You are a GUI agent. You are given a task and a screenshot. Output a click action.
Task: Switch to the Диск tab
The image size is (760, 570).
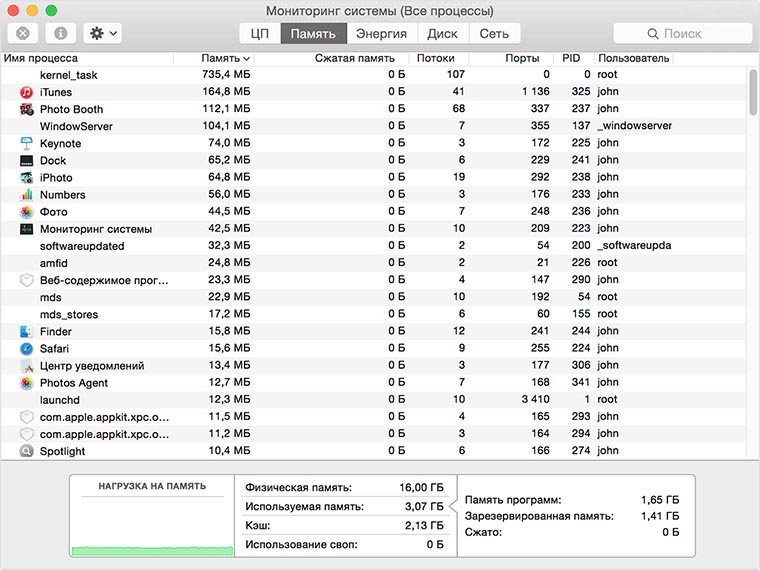(442, 33)
